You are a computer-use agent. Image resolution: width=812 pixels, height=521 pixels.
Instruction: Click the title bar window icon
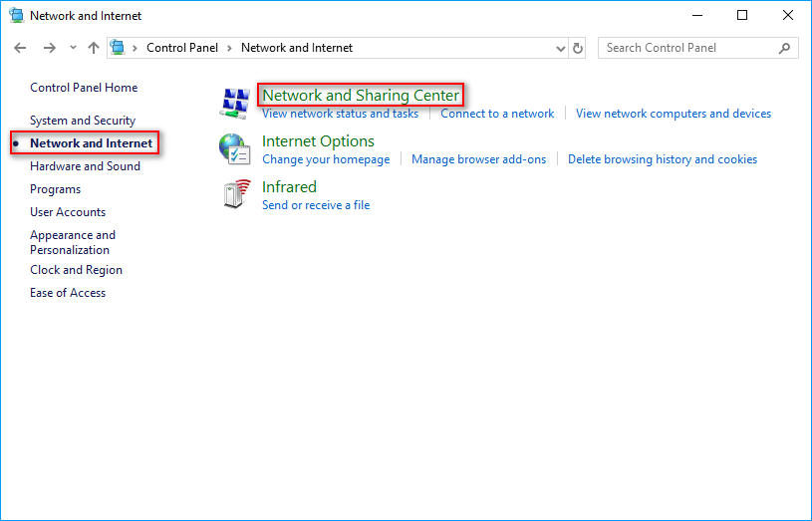[17, 16]
